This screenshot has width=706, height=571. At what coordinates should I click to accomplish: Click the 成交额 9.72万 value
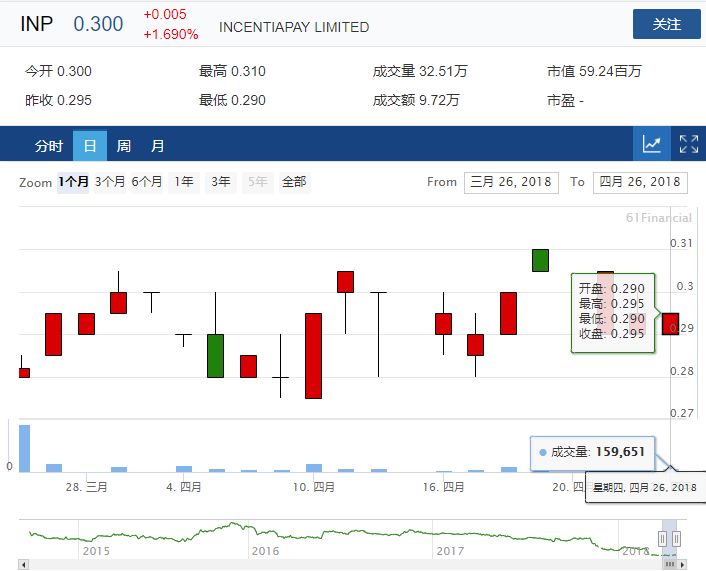[416, 100]
